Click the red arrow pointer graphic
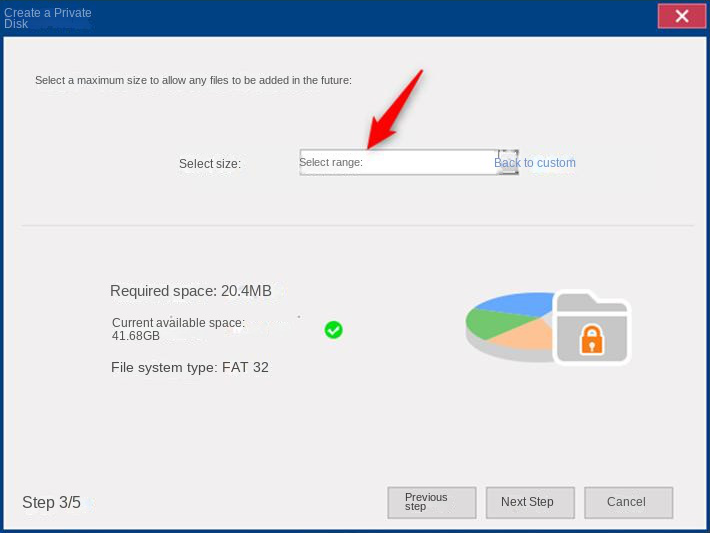Screen dimensions: 710x533 coord(394,111)
